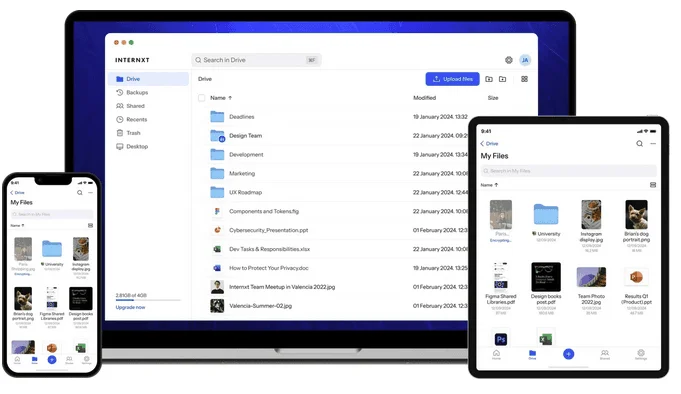Toggle list view icon on tablet
The width and height of the screenshot is (681, 394).
pos(653,185)
